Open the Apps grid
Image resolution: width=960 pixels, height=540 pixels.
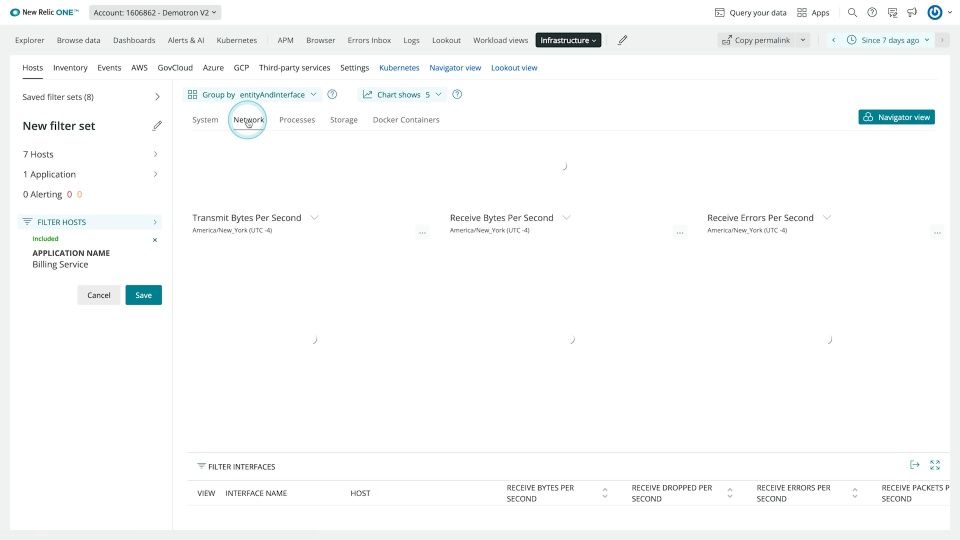[813, 12]
